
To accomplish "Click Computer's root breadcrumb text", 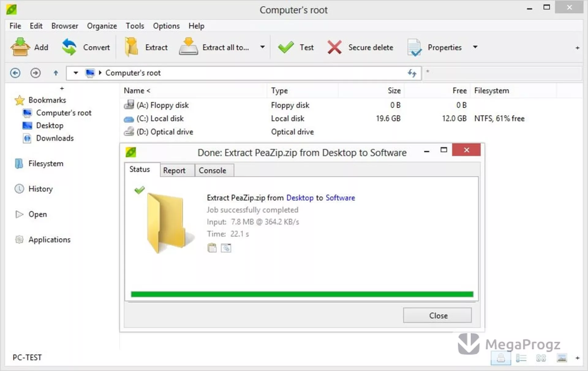I will click(133, 73).
